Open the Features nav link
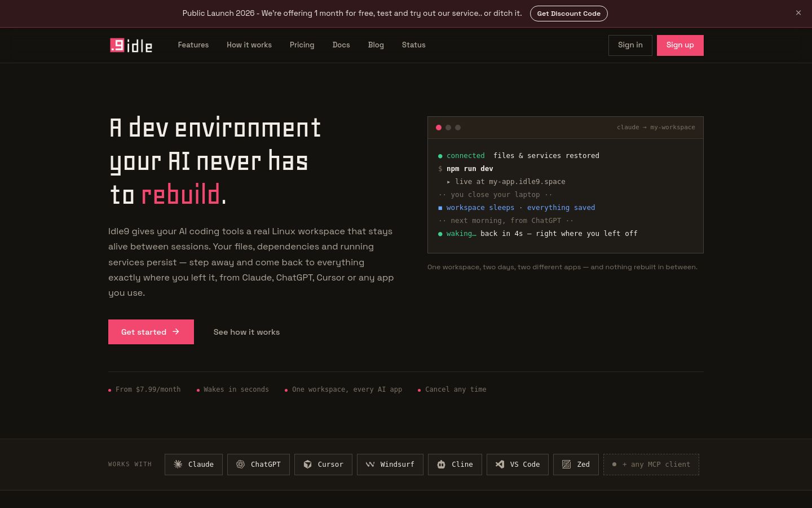The height and width of the screenshot is (508, 812). pos(193,45)
